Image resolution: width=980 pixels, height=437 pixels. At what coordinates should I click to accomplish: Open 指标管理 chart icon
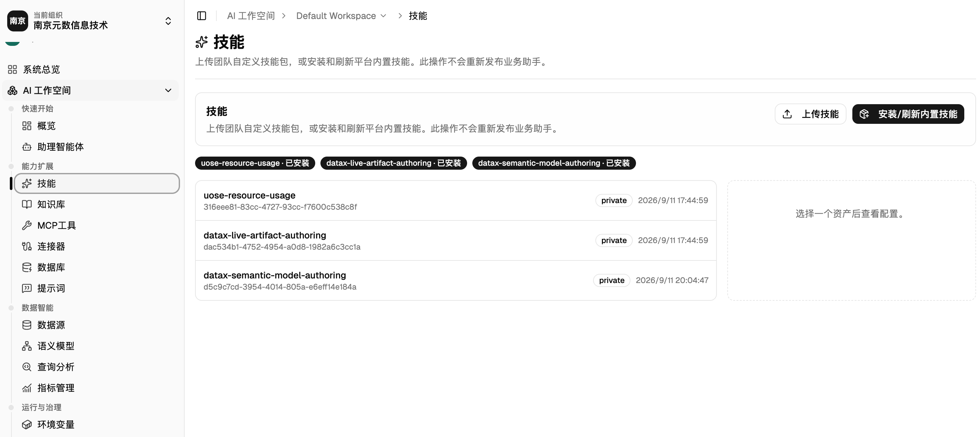coord(27,388)
